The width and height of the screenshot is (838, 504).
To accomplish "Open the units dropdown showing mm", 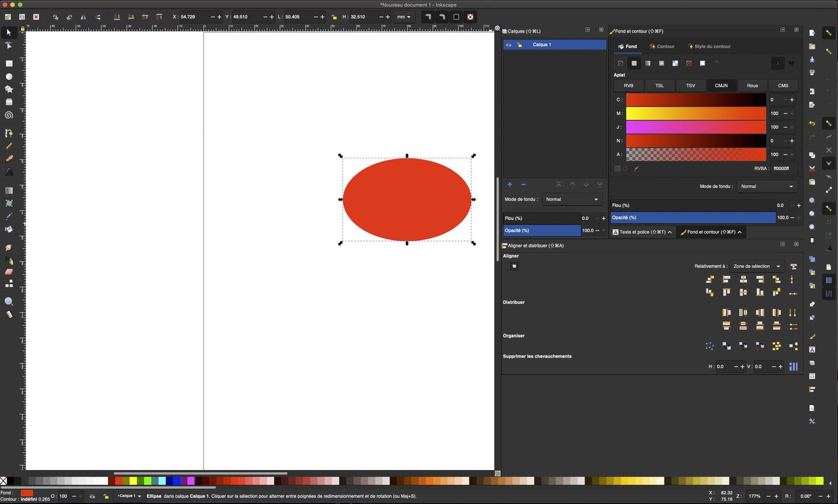I will point(404,17).
